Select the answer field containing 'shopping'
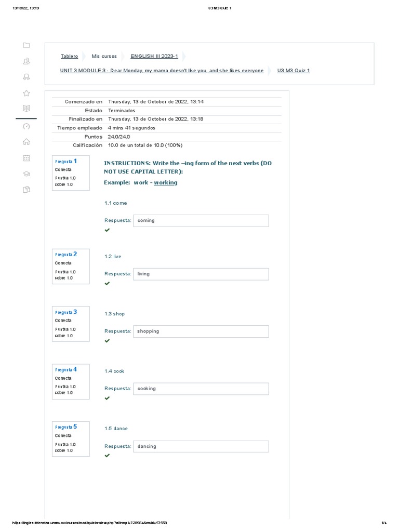Image resolution: width=399 pixels, height=532 pixels. coord(201,331)
